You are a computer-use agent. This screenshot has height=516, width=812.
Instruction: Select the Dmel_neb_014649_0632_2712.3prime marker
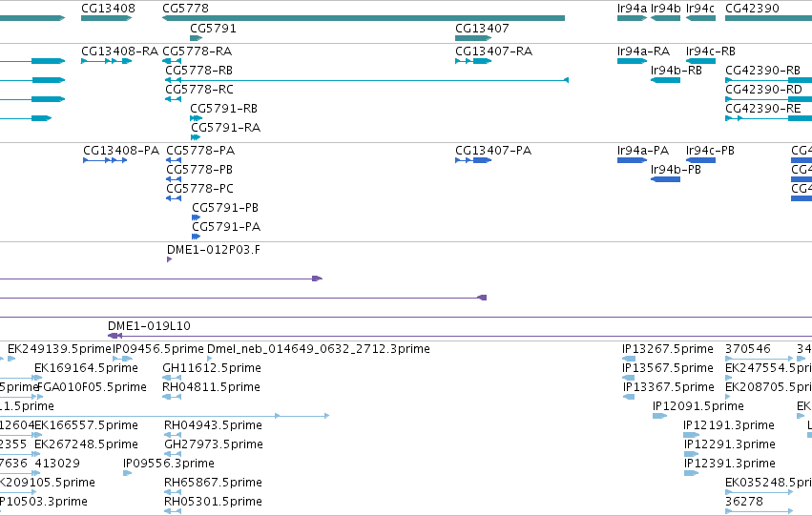pos(209,359)
